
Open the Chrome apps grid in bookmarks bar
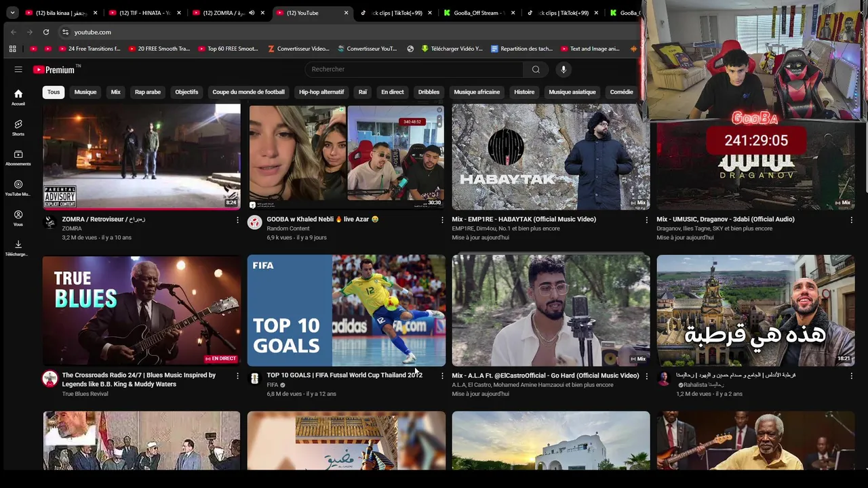point(12,49)
